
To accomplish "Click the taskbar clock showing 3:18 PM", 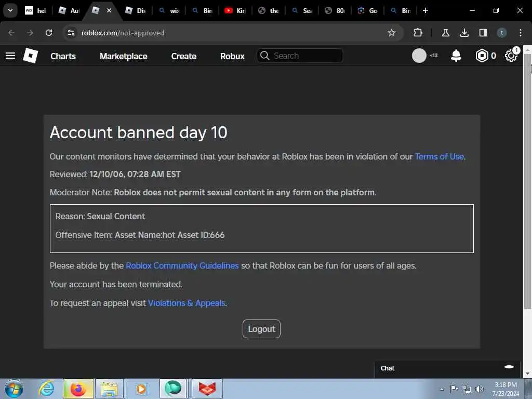I will point(506,389).
